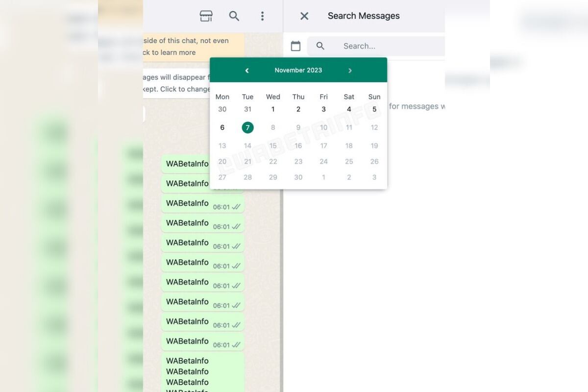The height and width of the screenshot is (392, 588).
Task: Close the Search Messages panel
Action: click(x=304, y=16)
